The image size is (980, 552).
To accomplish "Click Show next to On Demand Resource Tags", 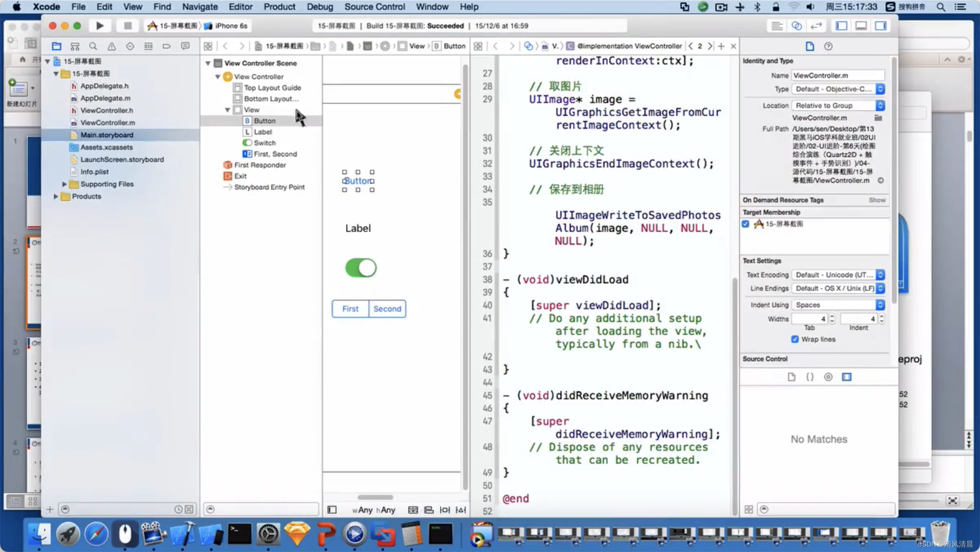I will pyautogui.click(x=877, y=200).
